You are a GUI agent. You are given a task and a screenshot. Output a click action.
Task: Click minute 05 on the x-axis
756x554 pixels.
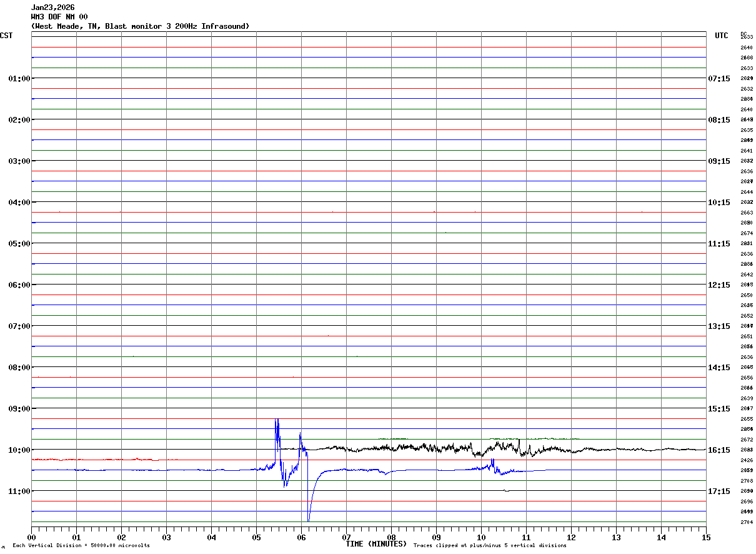(x=257, y=537)
